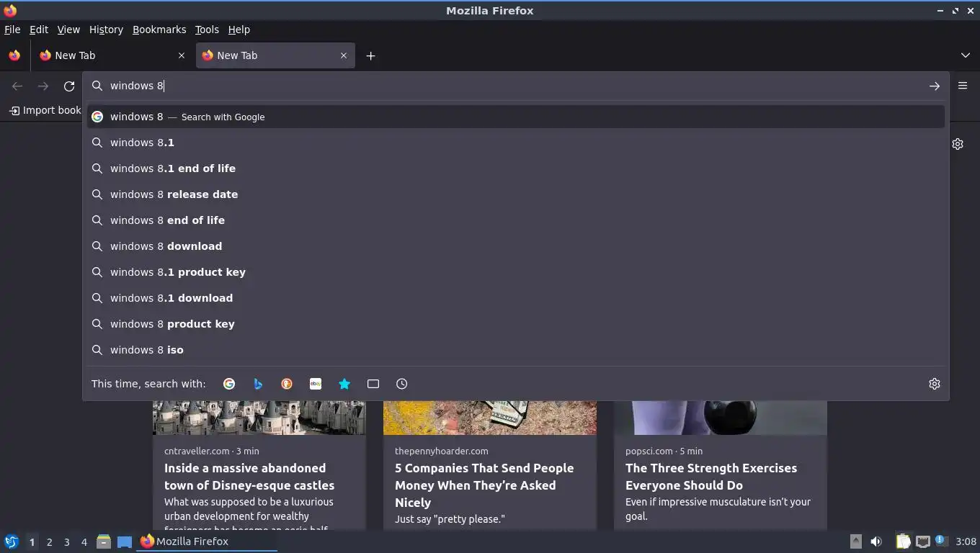Open the clipboard manager tray icon

pyautogui.click(x=903, y=541)
